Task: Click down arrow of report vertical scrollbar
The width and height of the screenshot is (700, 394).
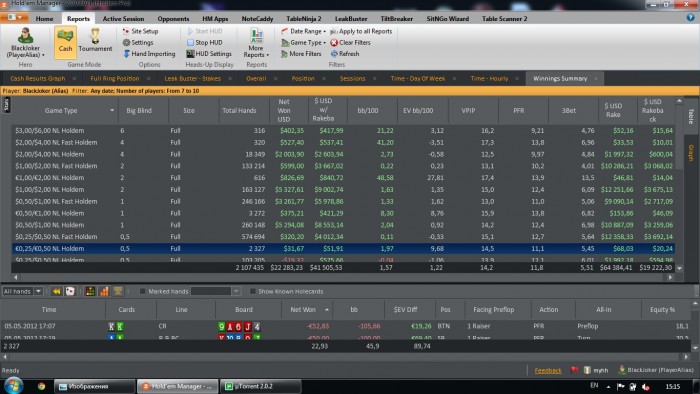Action: (x=679, y=268)
